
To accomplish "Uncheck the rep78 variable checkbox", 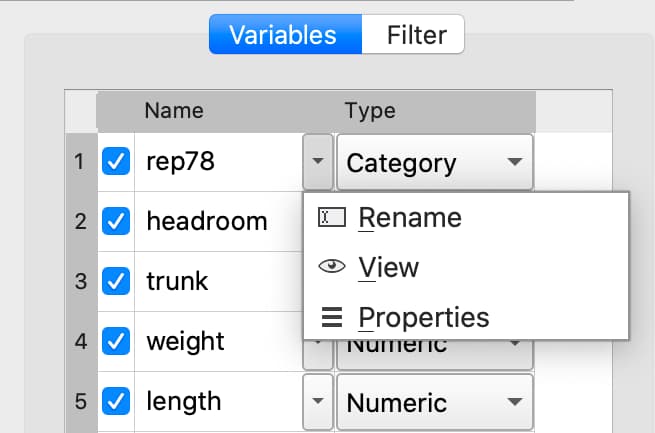I will (117, 162).
